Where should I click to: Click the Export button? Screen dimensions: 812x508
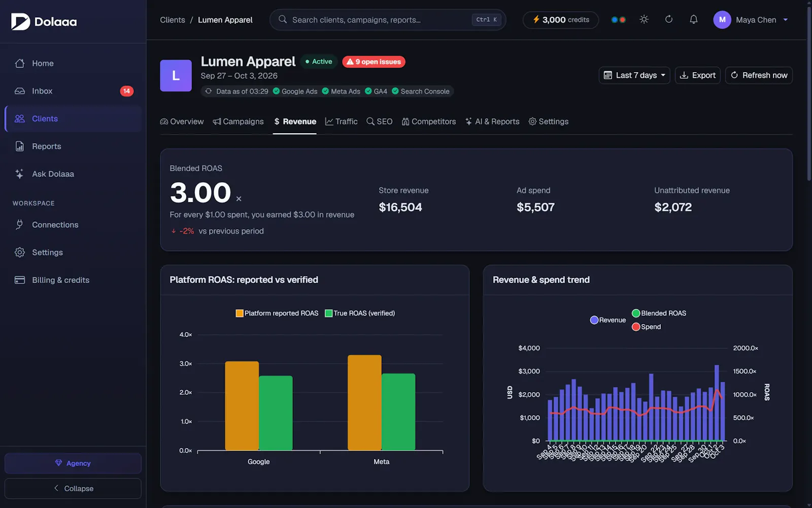pos(697,75)
